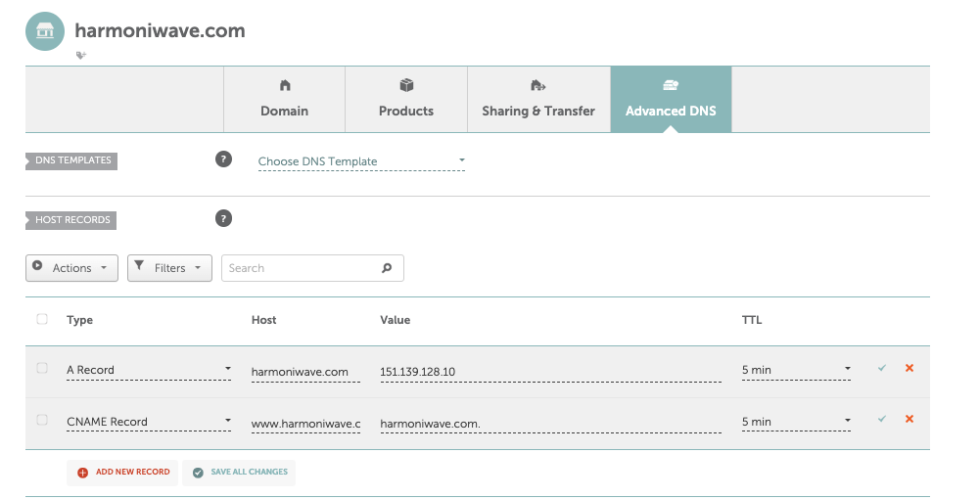Click the Sharing & Transfer house-arrow icon
This screenshot has width=980, height=499.
point(538,85)
